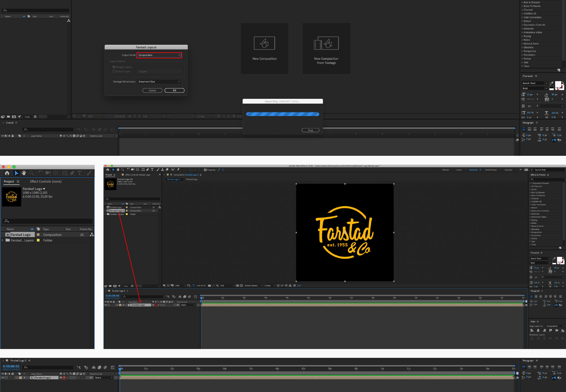
Task: Click the OK button in dialog
Action: pyautogui.click(x=173, y=90)
